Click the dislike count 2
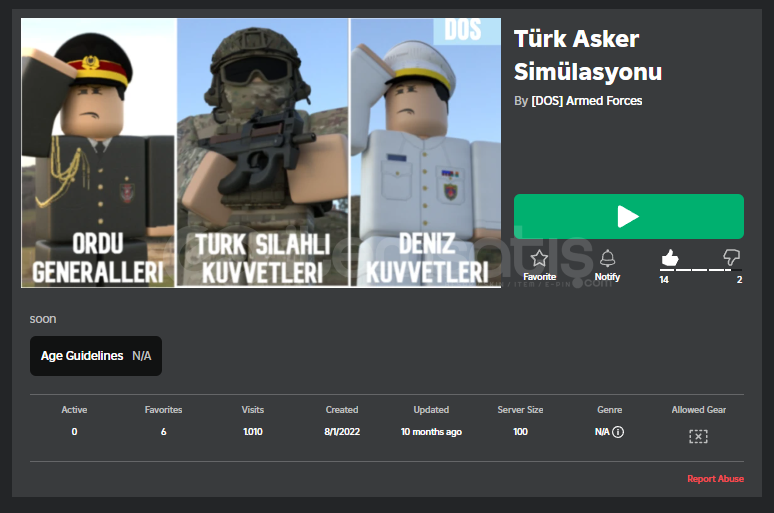 pos(739,279)
